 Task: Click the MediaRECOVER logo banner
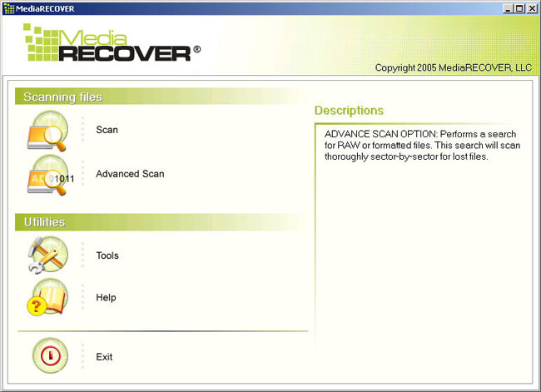point(112,43)
